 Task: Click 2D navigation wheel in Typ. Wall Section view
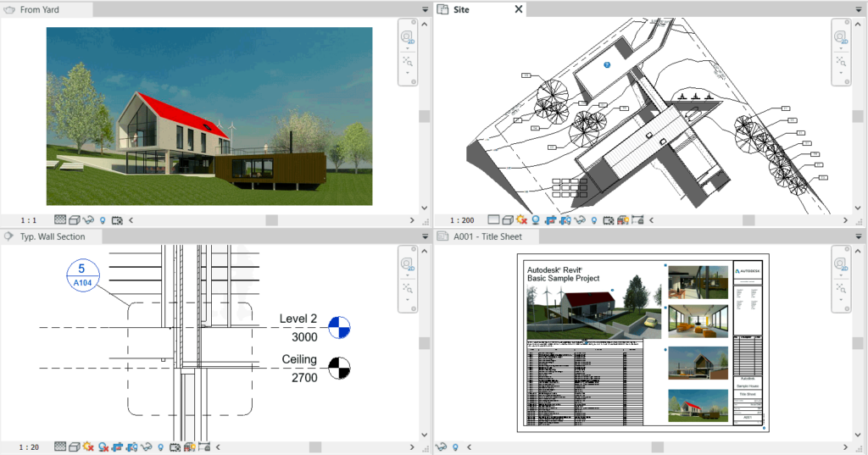(408, 264)
